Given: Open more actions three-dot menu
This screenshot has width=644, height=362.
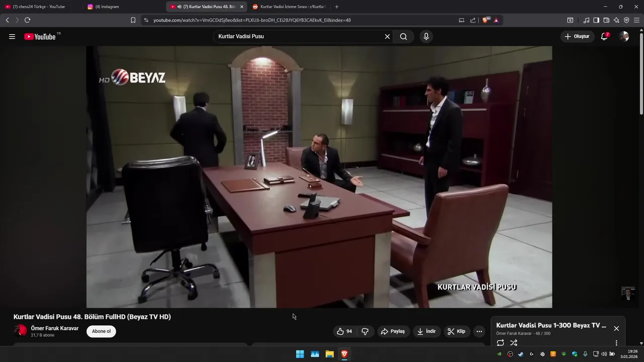Looking at the screenshot, I should pos(479,331).
